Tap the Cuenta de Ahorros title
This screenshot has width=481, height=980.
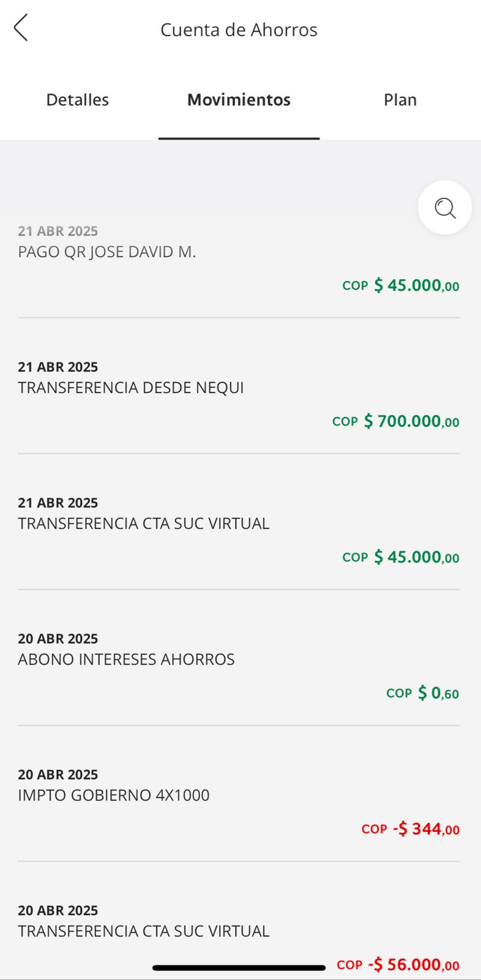239,29
